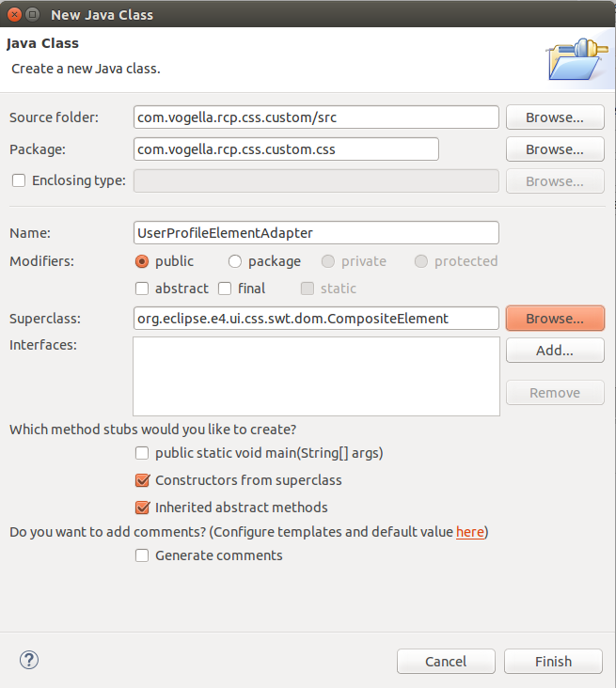The image size is (616, 688).
Task: Browse for the Source folder
Action: [555, 117]
